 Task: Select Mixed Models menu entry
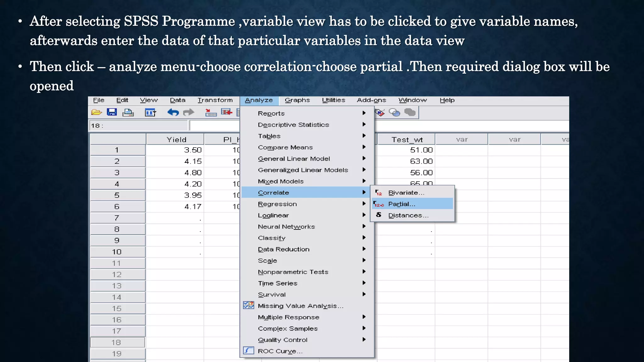tap(307, 181)
